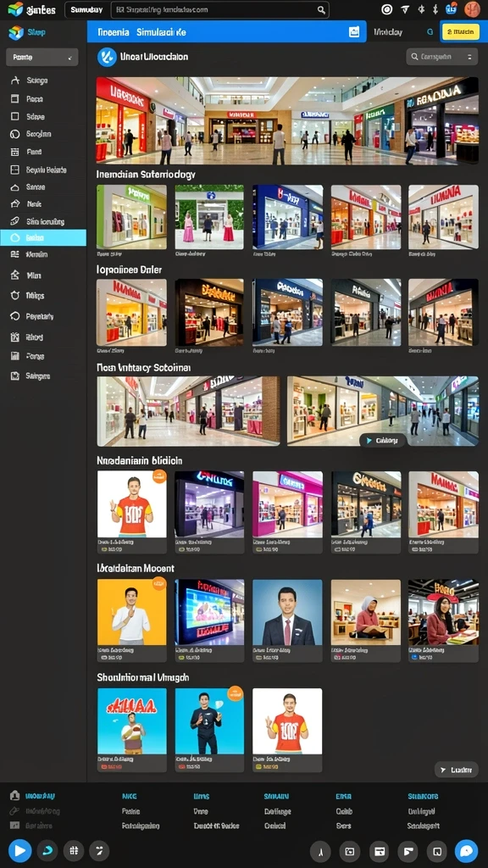
Task: Open the blue chat bubble icon
Action: [x=466, y=850]
